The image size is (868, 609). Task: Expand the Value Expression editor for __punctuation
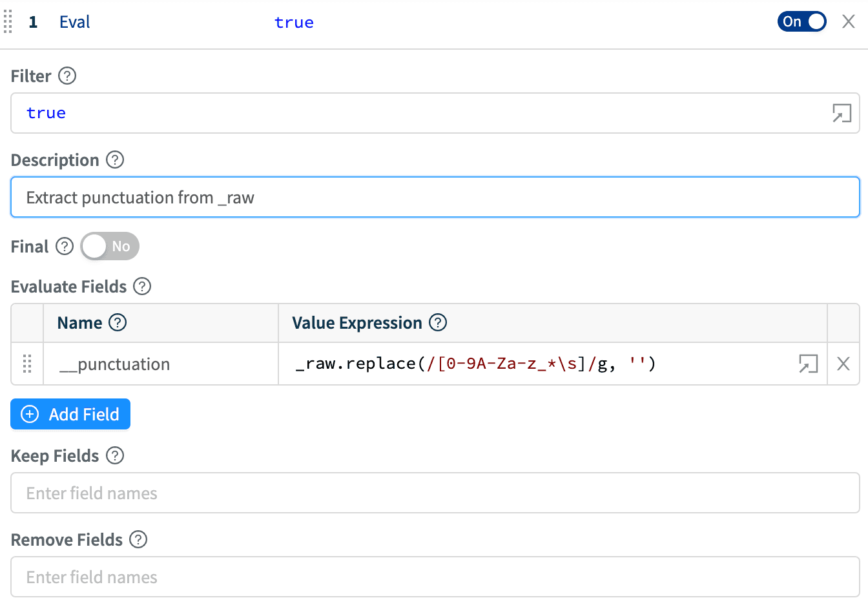click(808, 364)
